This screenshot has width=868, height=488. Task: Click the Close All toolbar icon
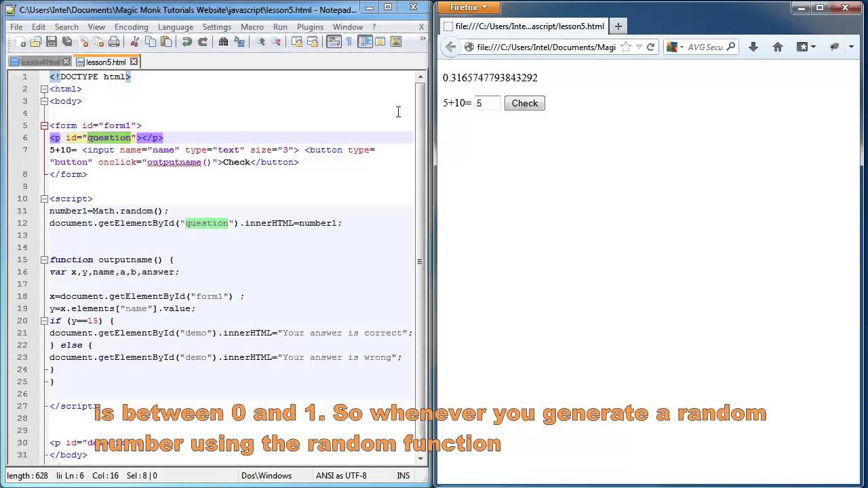tap(98, 42)
